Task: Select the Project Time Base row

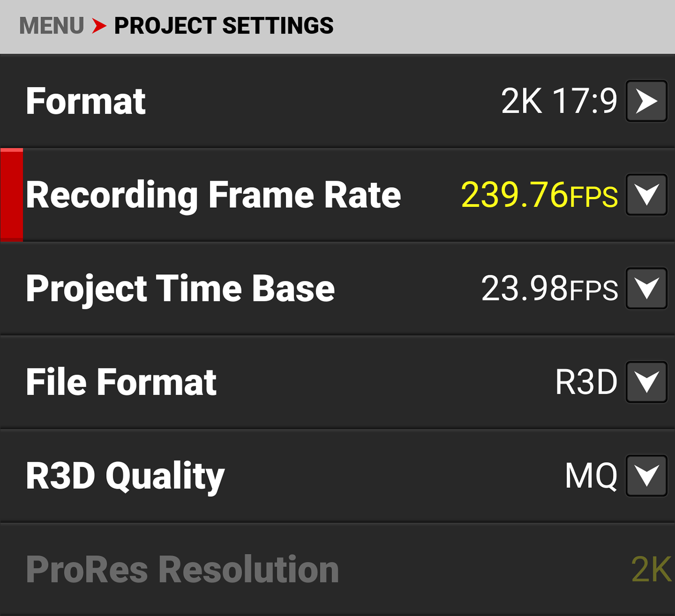Action: pos(180,288)
